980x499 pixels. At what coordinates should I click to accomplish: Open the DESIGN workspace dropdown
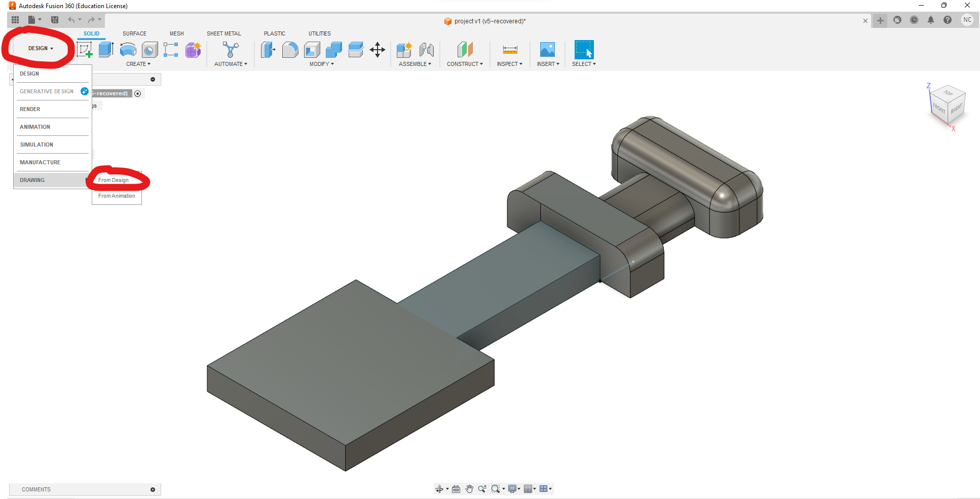pos(41,48)
